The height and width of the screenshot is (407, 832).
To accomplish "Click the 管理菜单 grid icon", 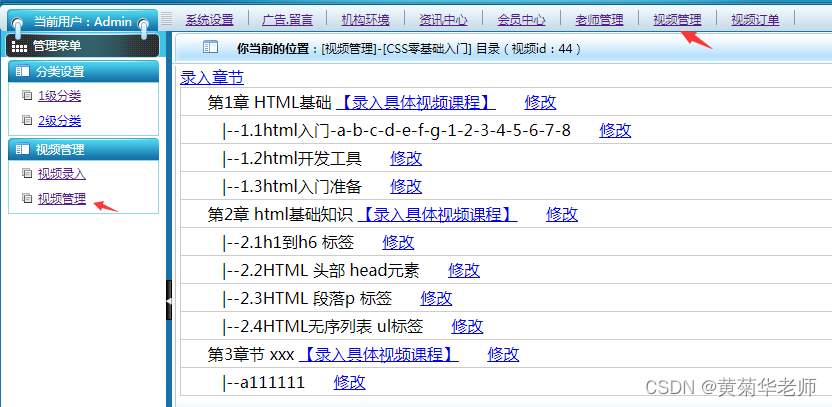I will pos(19,46).
